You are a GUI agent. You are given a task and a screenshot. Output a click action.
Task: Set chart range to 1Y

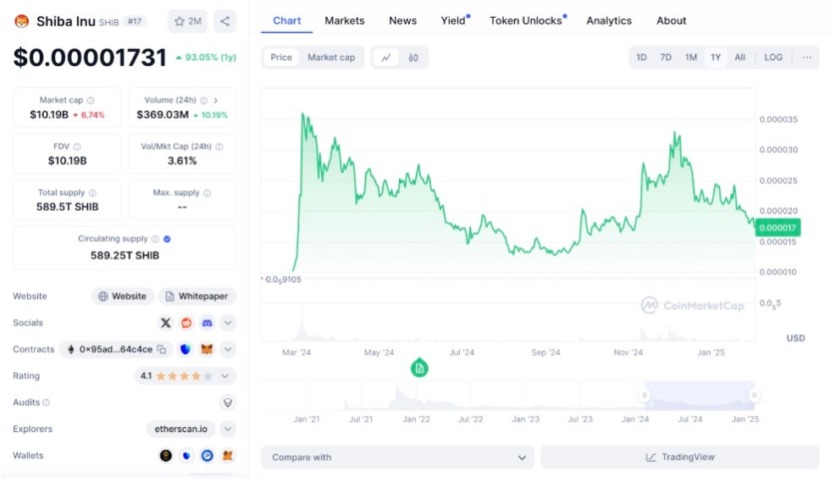715,58
